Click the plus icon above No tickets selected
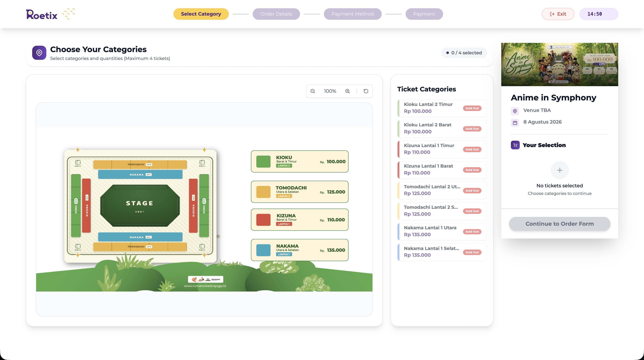Image resolution: width=644 pixels, height=360 pixels. point(560,170)
